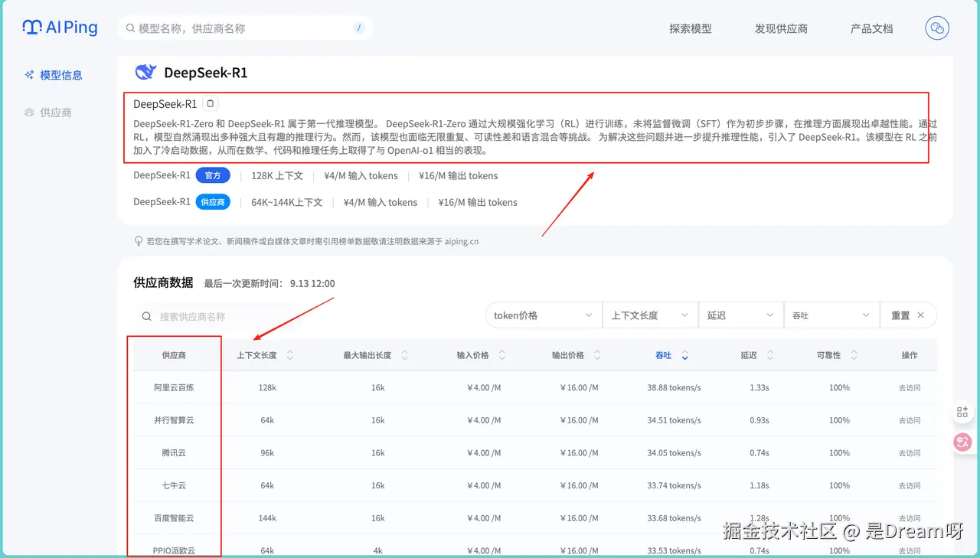Click the lightbulb tip icon
This screenshot has width=980, height=558.
(x=139, y=241)
